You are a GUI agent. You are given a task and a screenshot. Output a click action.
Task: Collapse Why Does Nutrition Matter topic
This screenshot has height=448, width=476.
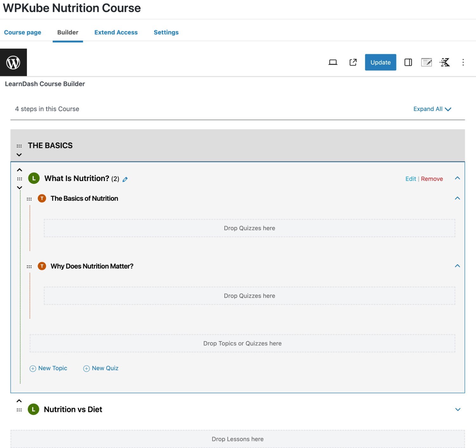pos(457,266)
